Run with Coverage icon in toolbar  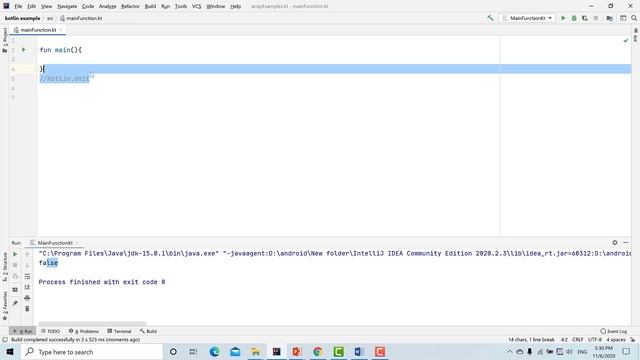pyautogui.click(x=584, y=18)
